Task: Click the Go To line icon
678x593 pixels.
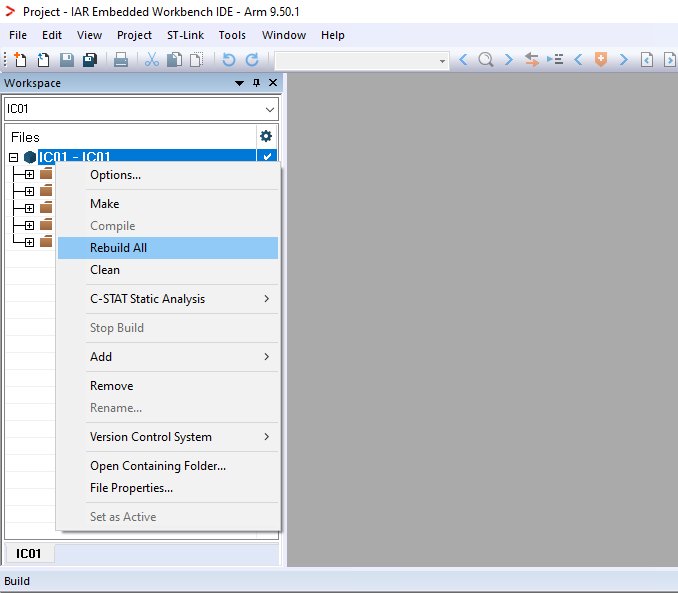Action: [x=555, y=59]
